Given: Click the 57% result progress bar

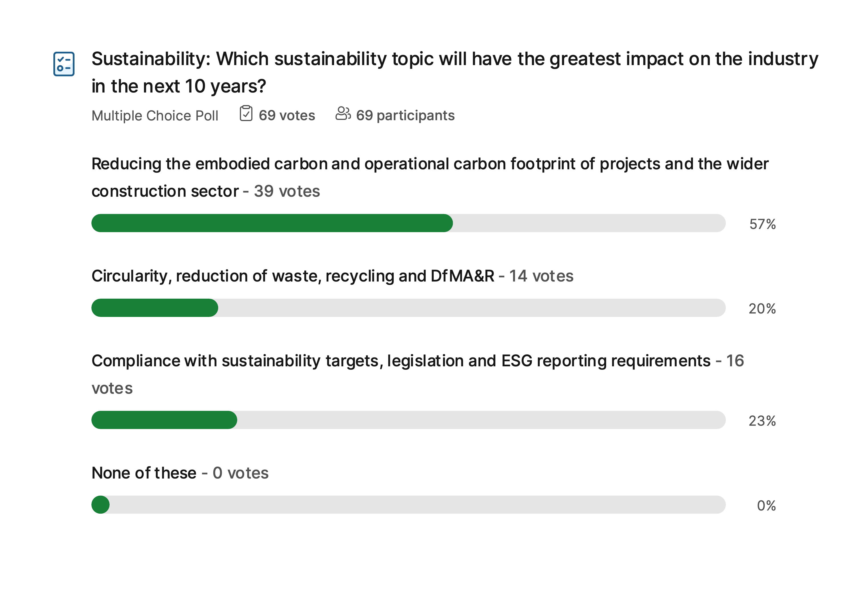Looking at the screenshot, I should click(x=409, y=223).
